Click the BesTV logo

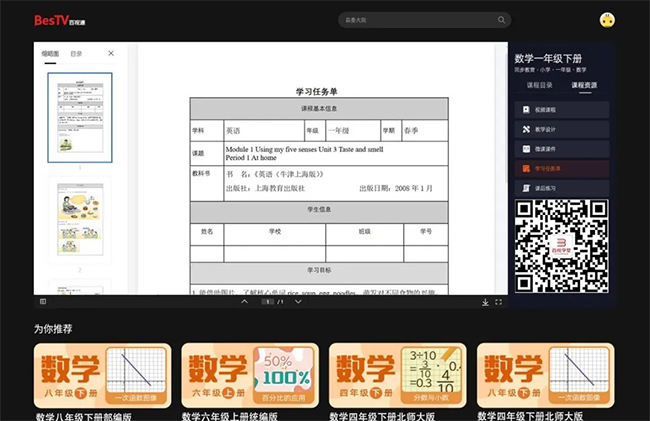pos(60,20)
